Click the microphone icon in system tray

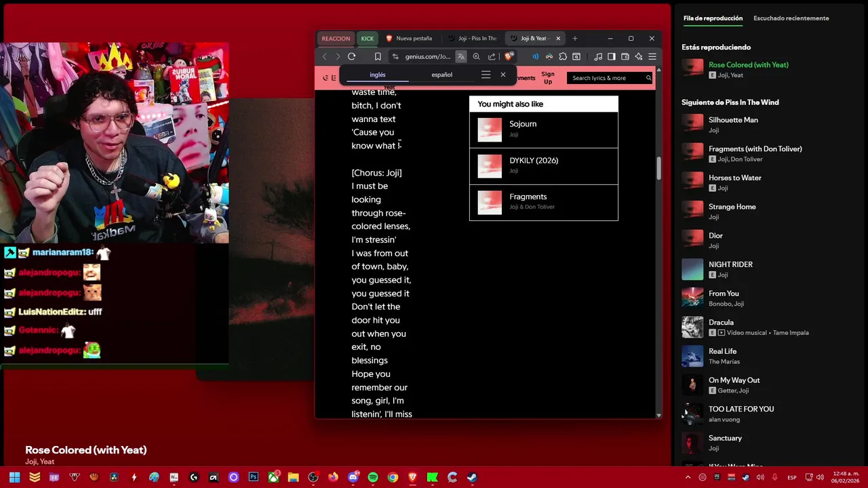[774, 477]
